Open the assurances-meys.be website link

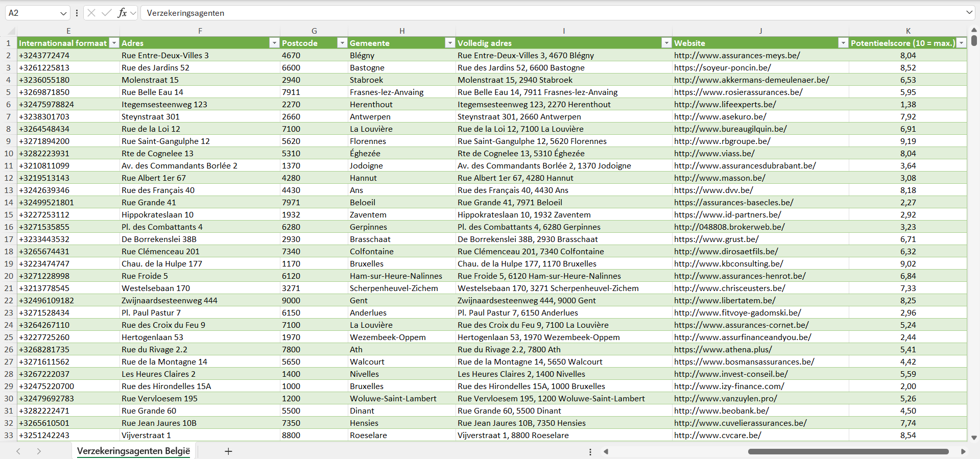point(736,55)
